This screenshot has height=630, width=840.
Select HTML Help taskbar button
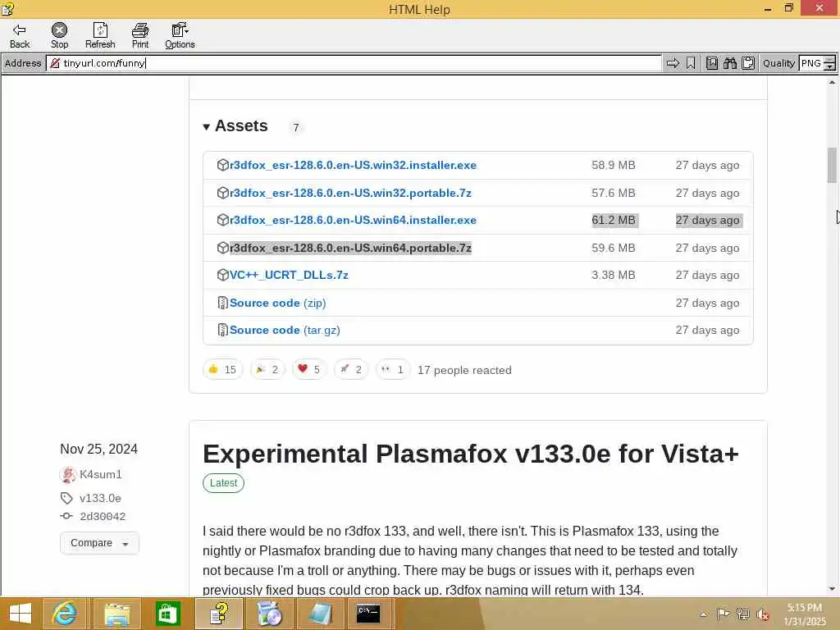tap(219, 614)
